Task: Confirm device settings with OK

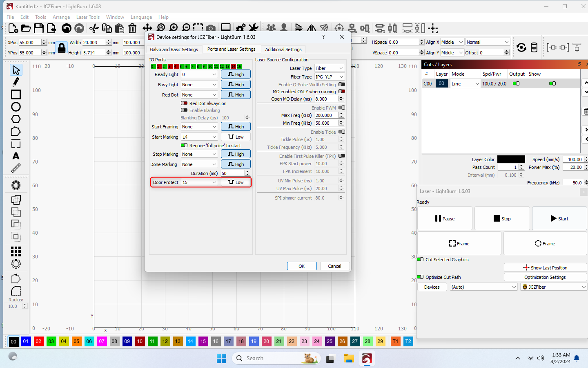Action: [x=302, y=266]
